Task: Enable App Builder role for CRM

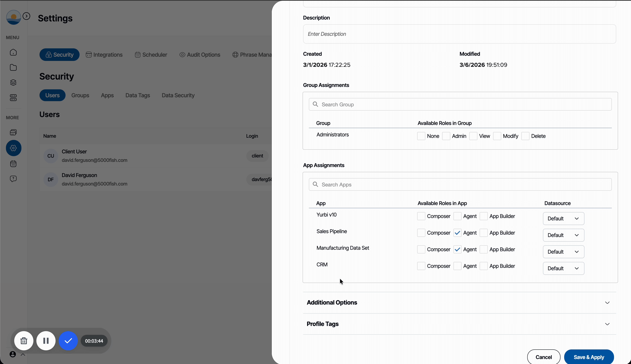Action: click(x=484, y=266)
